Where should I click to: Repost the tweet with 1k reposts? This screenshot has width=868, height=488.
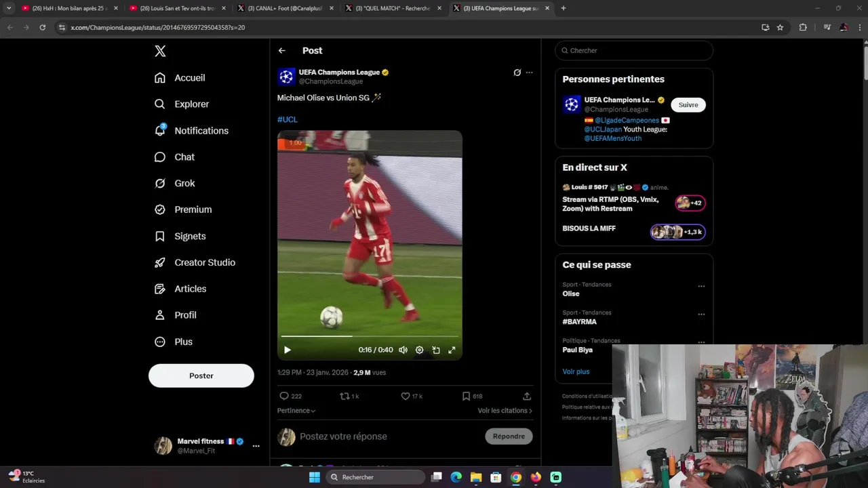click(349, 396)
